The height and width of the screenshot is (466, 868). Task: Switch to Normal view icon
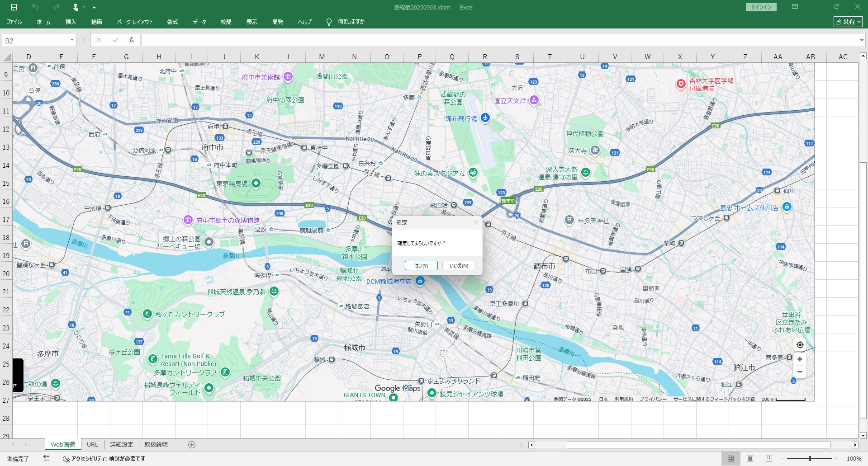[x=730, y=458]
